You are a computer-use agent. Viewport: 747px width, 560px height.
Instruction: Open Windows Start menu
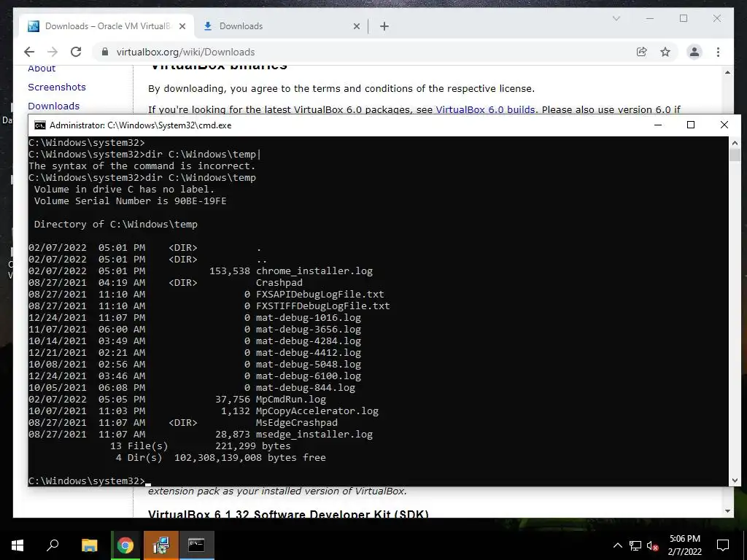tap(18, 545)
